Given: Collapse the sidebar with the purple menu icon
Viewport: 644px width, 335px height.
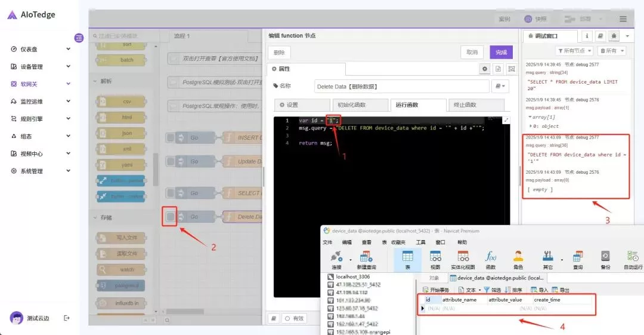Looking at the screenshot, I should 79,38.
